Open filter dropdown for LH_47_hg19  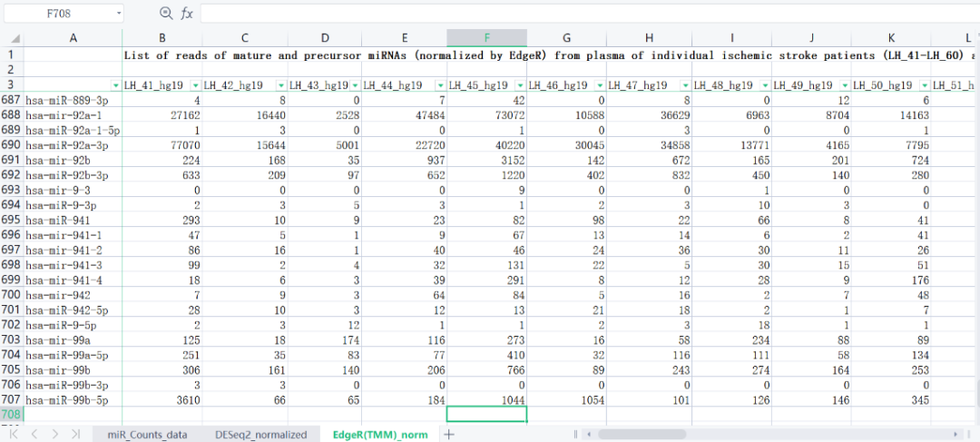pos(684,85)
